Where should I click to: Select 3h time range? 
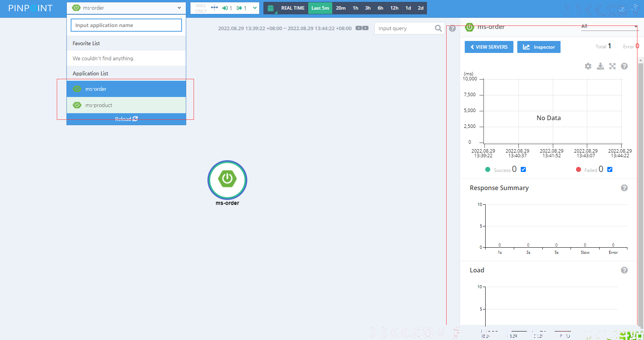tap(368, 8)
